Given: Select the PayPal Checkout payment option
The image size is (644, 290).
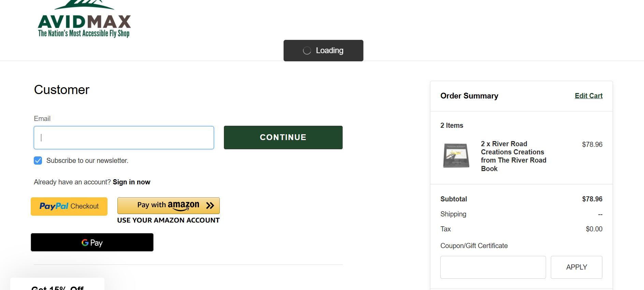Looking at the screenshot, I should (x=69, y=206).
